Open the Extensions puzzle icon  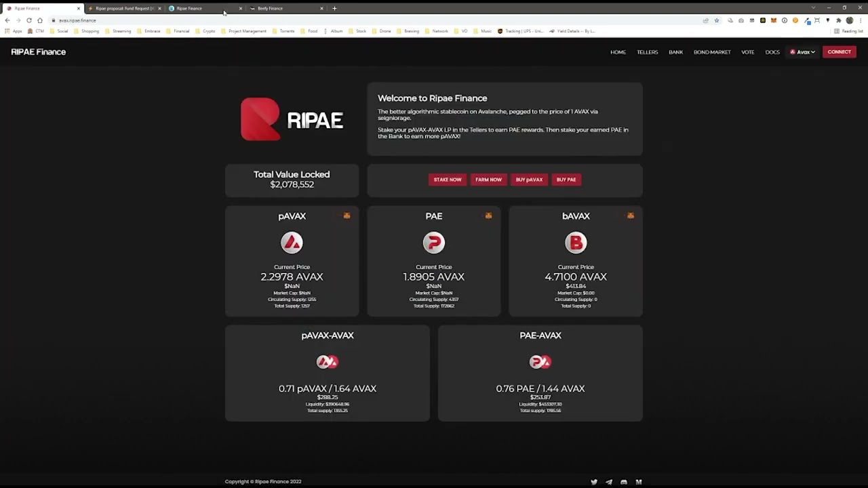coord(839,20)
